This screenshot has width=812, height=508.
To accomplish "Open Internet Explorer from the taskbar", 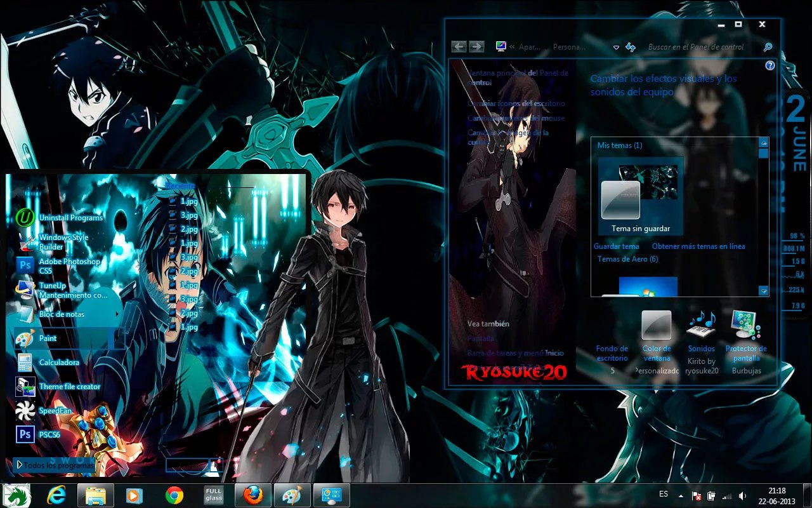I will 56,495.
